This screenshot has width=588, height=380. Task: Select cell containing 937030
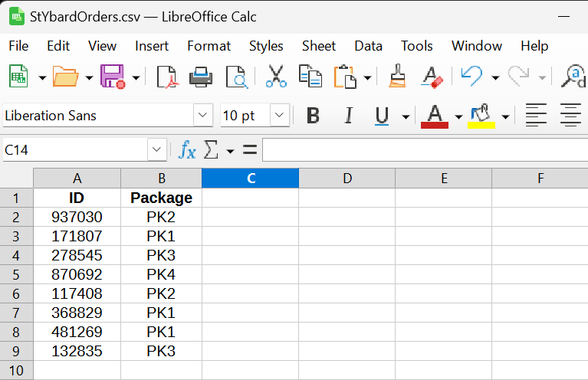point(77,217)
